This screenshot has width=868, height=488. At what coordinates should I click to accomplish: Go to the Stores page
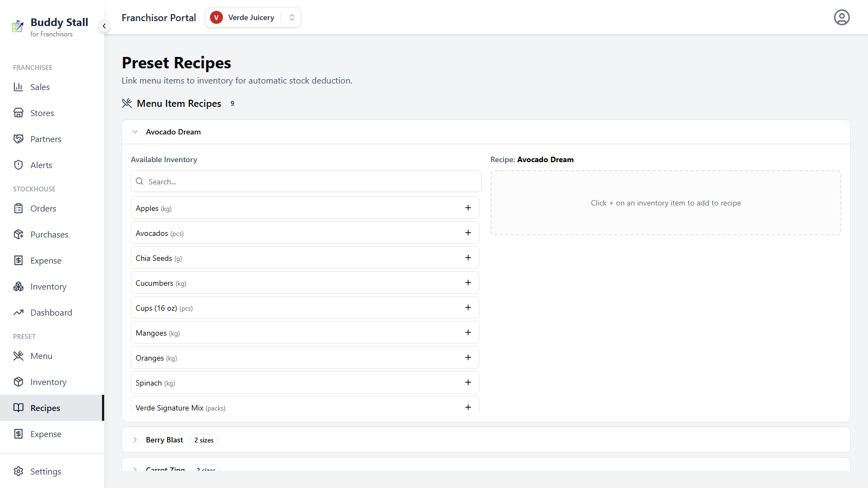coord(52,113)
